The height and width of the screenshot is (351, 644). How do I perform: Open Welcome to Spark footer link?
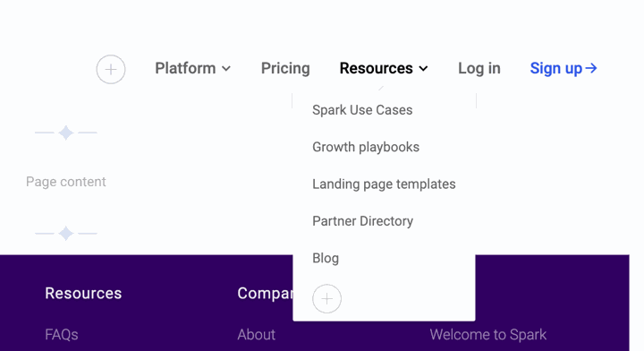(x=488, y=335)
